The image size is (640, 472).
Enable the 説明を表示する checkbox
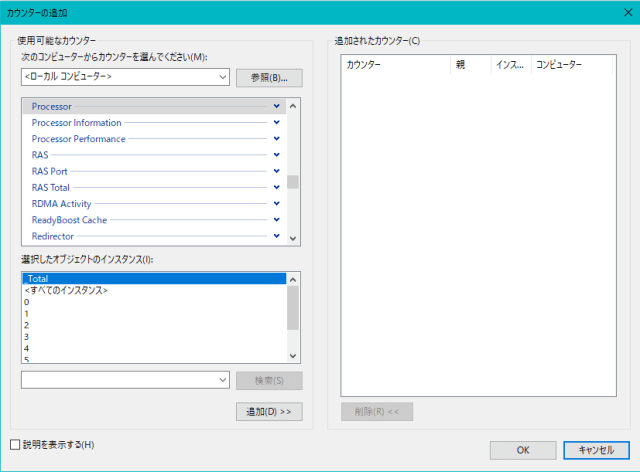pyautogui.click(x=14, y=444)
